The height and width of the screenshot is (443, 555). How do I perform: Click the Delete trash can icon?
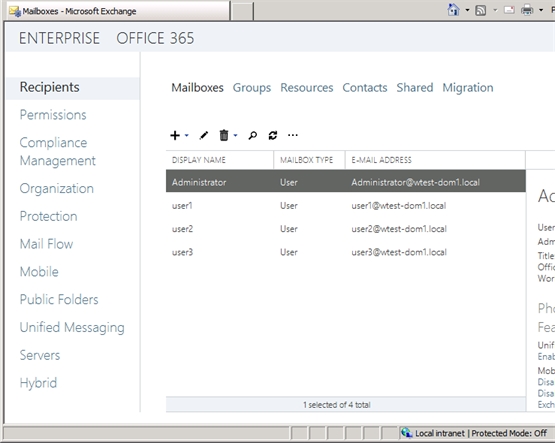224,136
